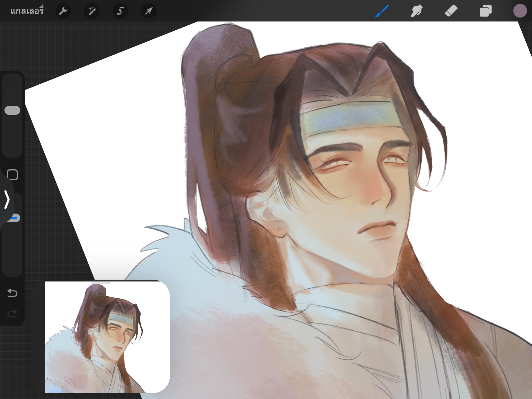Screen dimensions: 532x399
Task: Activate the Selection S tool
Action: (120, 11)
